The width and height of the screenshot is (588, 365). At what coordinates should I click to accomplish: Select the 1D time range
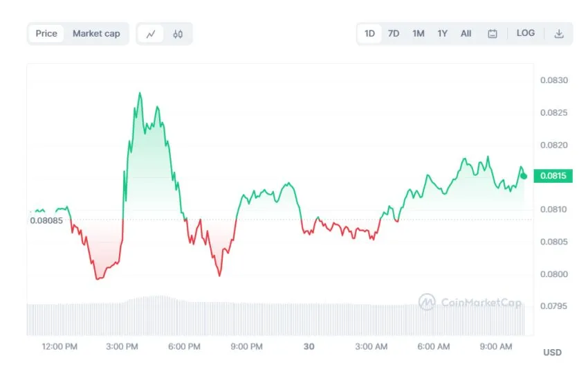369,33
